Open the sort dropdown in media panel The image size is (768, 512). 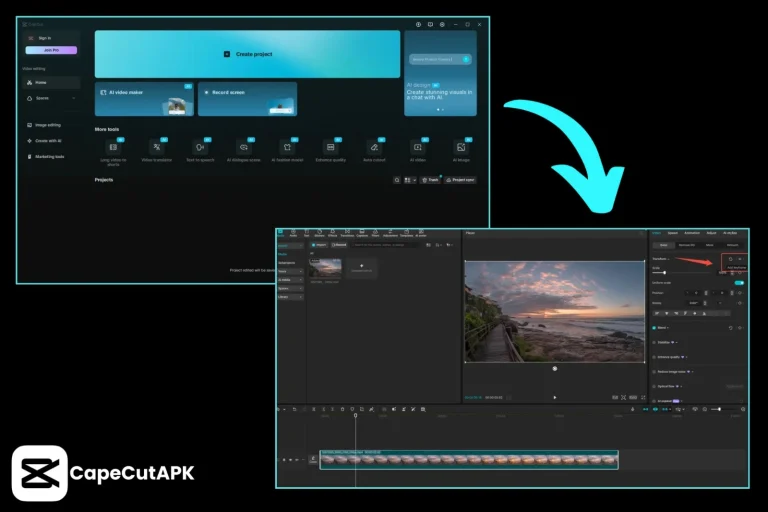coord(438,245)
